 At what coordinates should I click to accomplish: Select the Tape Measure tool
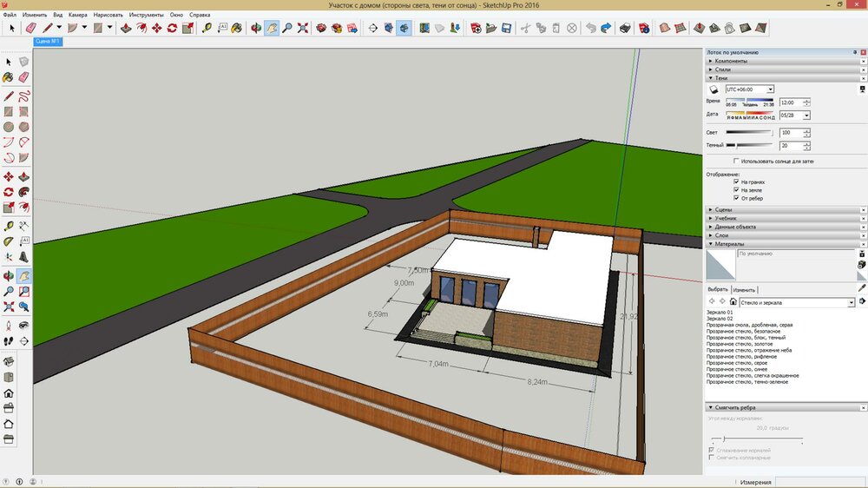coord(207,28)
